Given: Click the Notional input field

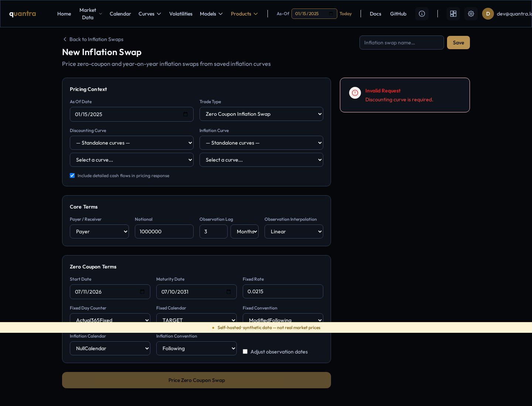Looking at the screenshot, I should point(164,231).
